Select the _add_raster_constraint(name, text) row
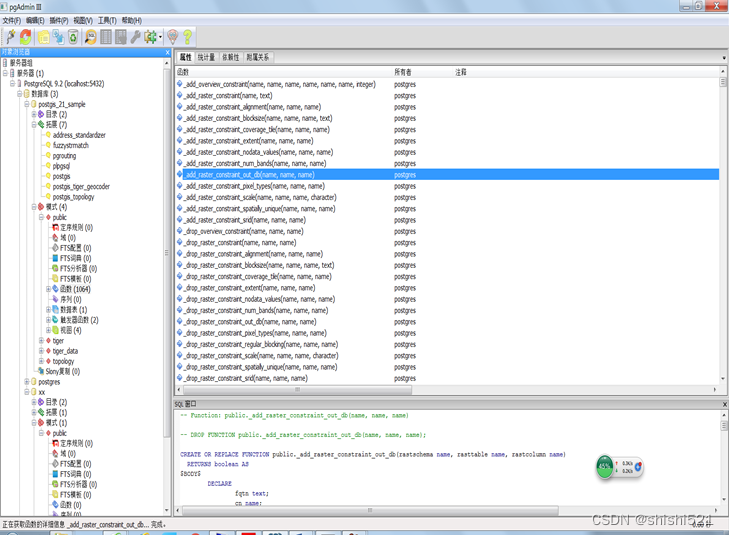This screenshot has height=535, width=729. [447, 96]
